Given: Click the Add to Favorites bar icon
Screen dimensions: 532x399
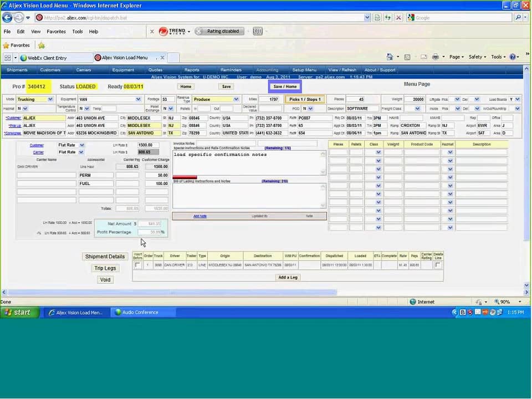Looking at the screenshot, I should pyautogui.click(x=42, y=45).
